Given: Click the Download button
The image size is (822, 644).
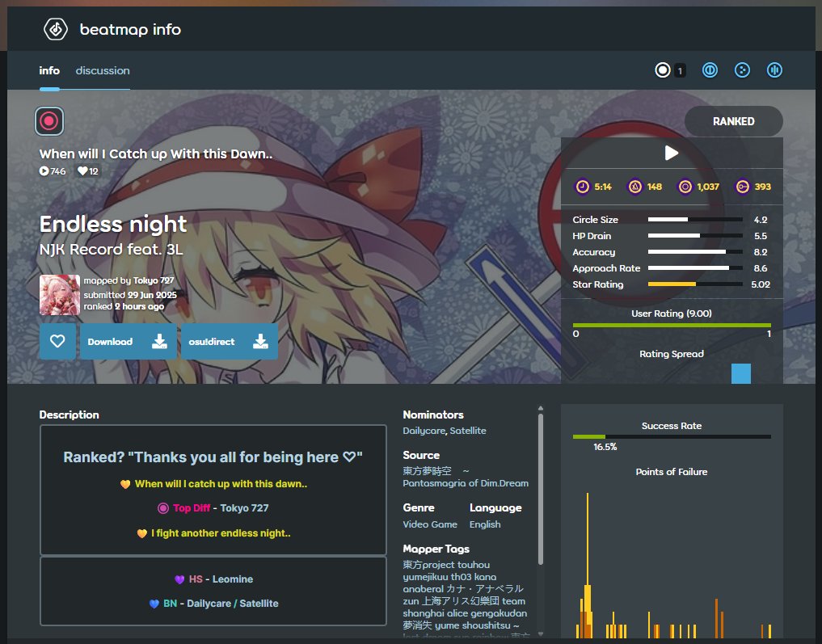Looking at the screenshot, I should [x=129, y=341].
